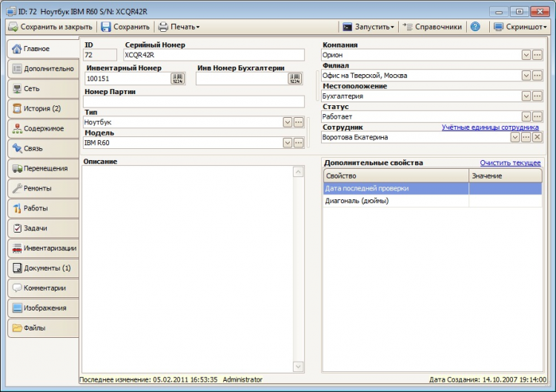Open the Работы tab
556x392 pixels.
pos(43,208)
